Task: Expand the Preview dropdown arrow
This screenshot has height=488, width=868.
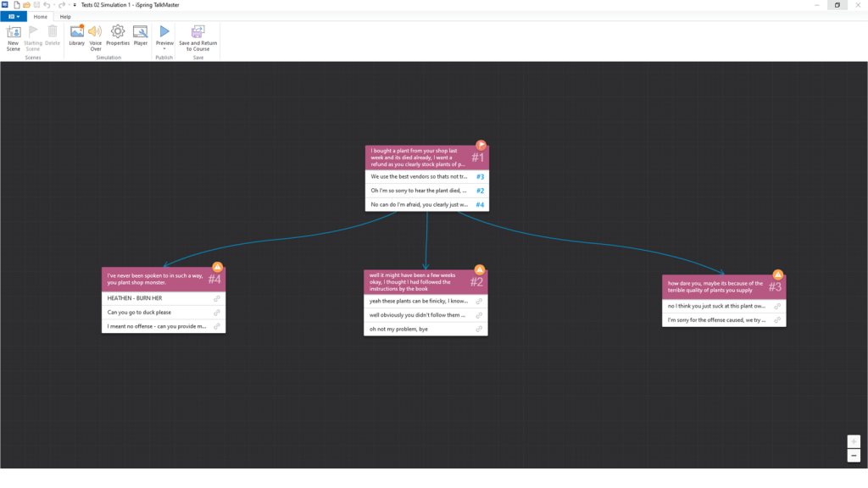Action: coord(164,49)
